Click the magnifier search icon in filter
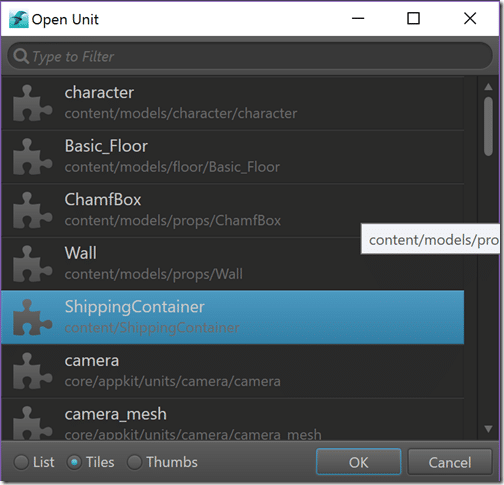Viewport: 504px width, 485px height. (21, 56)
